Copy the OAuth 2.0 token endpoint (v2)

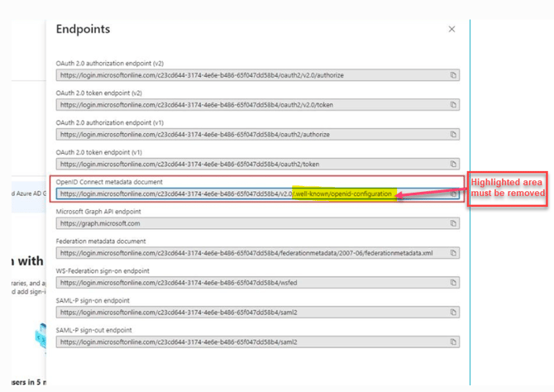point(453,105)
